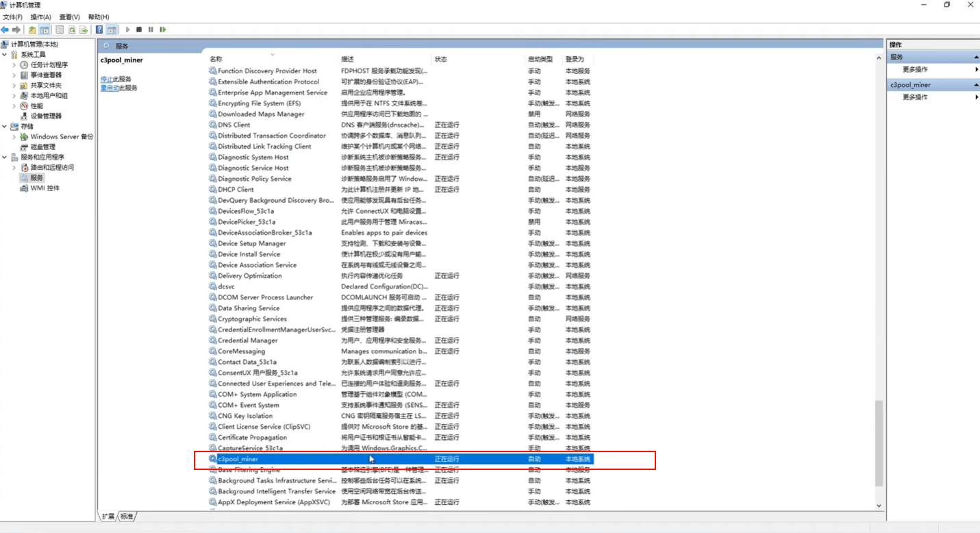Viewport: 980px width, 533px height.
Task: Click the Pause service icon
Action: click(151, 29)
